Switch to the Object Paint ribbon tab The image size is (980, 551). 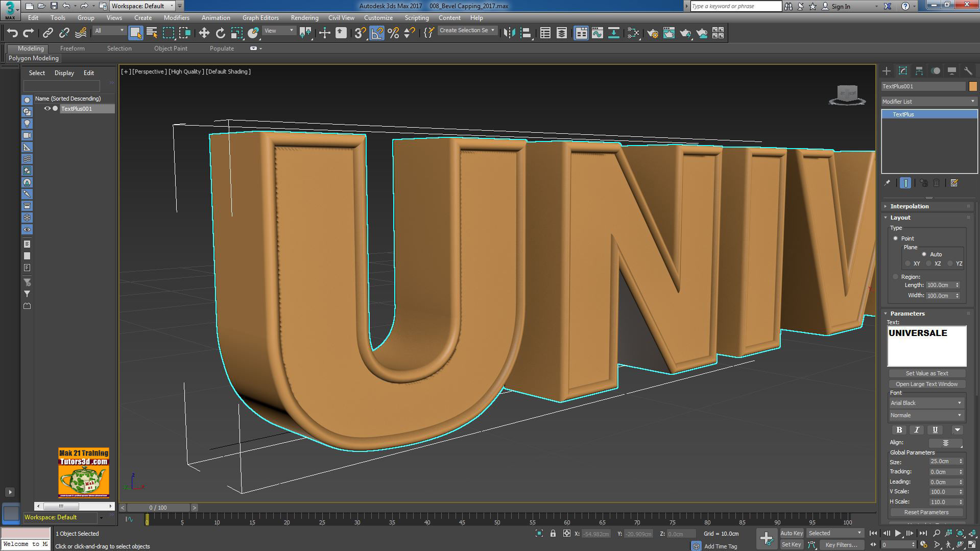tap(171, 49)
